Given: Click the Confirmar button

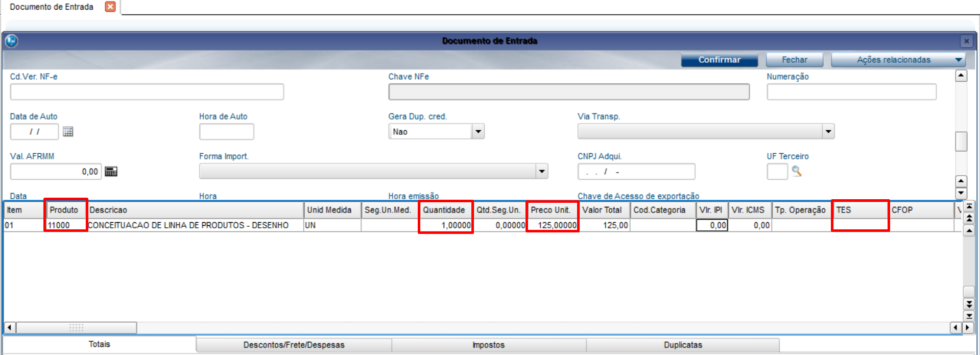Looking at the screenshot, I should [x=719, y=60].
